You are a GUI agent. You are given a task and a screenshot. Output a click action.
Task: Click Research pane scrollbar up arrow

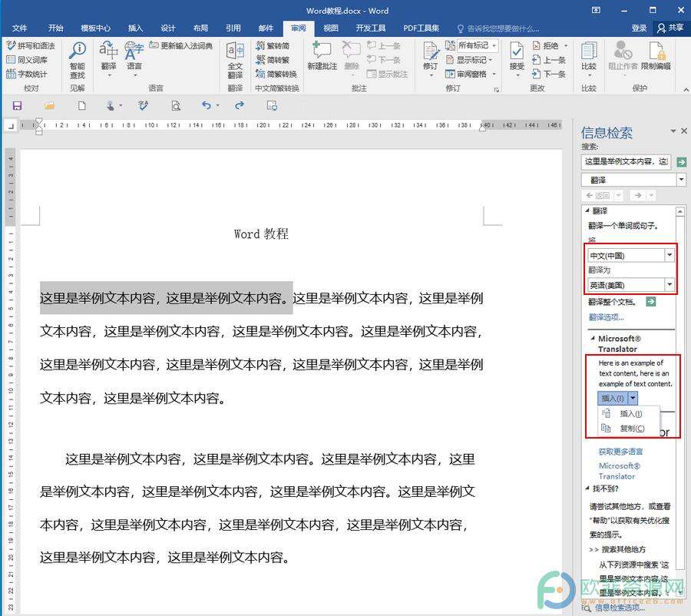coord(679,212)
